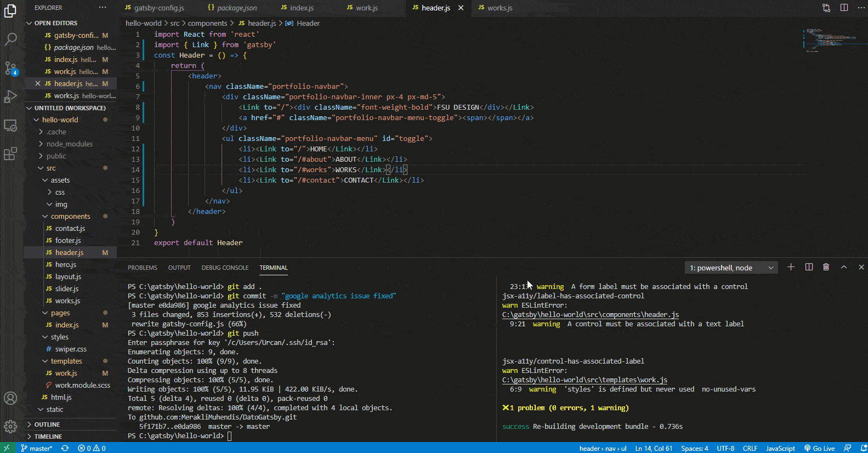This screenshot has width=868, height=453.
Task: Open the Search view in activity bar
Action: [x=10, y=39]
